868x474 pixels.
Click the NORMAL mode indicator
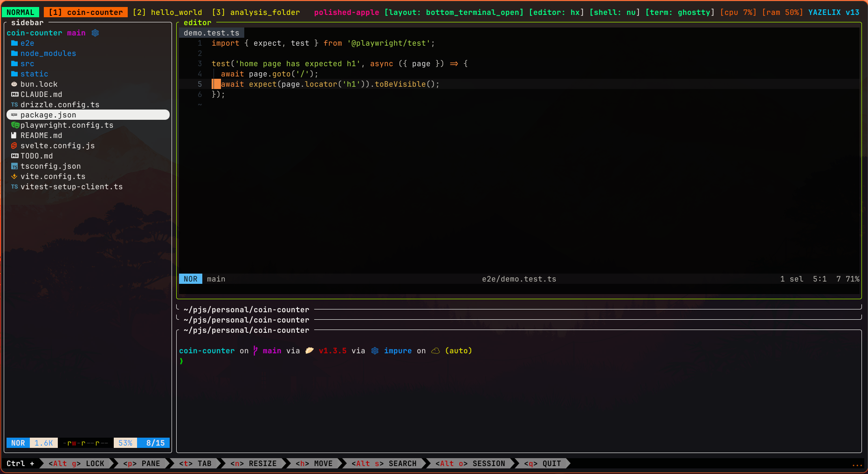[21, 13]
